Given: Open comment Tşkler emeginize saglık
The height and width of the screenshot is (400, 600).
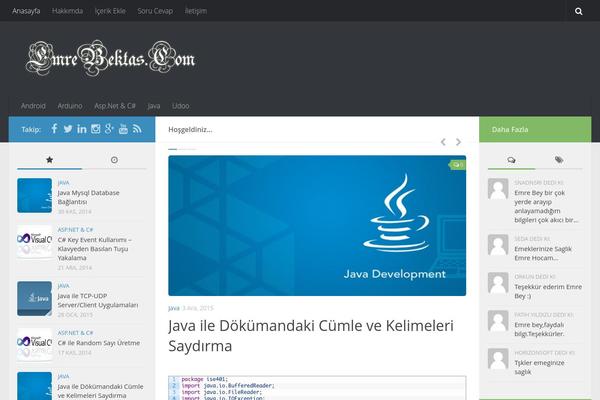Looking at the screenshot, I should 539,367.
